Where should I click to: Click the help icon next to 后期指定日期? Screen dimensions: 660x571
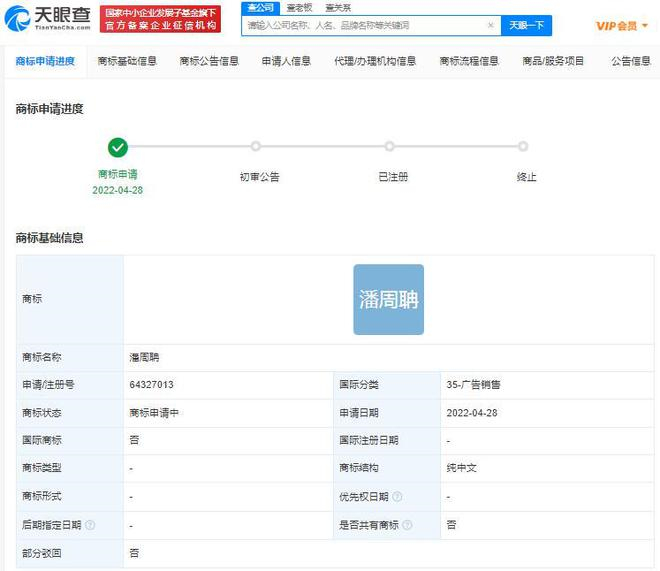click(90, 525)
